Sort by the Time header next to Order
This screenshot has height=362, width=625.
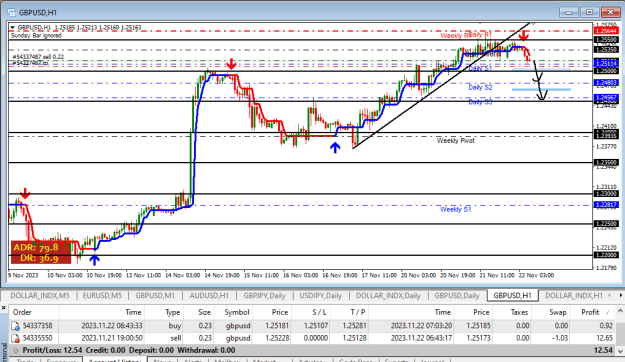pyautogui.click(x=101, y=312)
